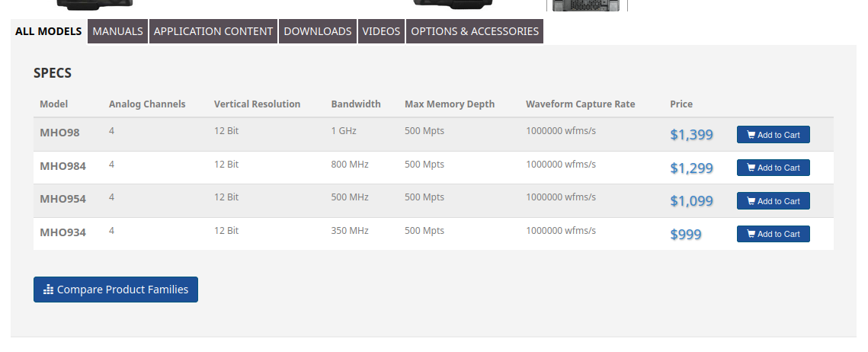Screen dimensions: 868x352
Task: Switch to the Manuals tab
Action: tap(117, 31)
